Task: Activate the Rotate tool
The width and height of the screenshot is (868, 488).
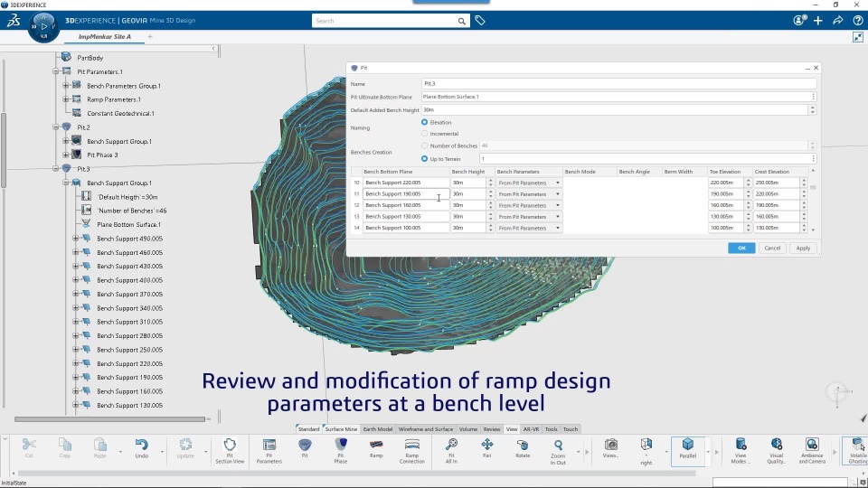Action: [523, 448]
